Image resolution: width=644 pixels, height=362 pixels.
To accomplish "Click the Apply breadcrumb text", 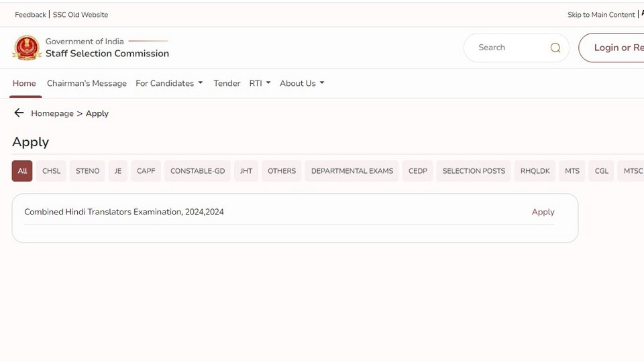I will pos(97,113).
